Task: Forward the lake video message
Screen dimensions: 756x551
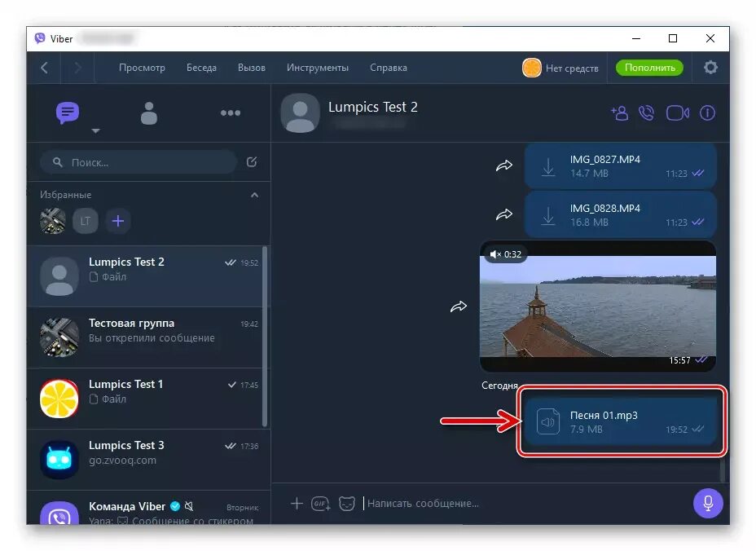Action: 459,306
